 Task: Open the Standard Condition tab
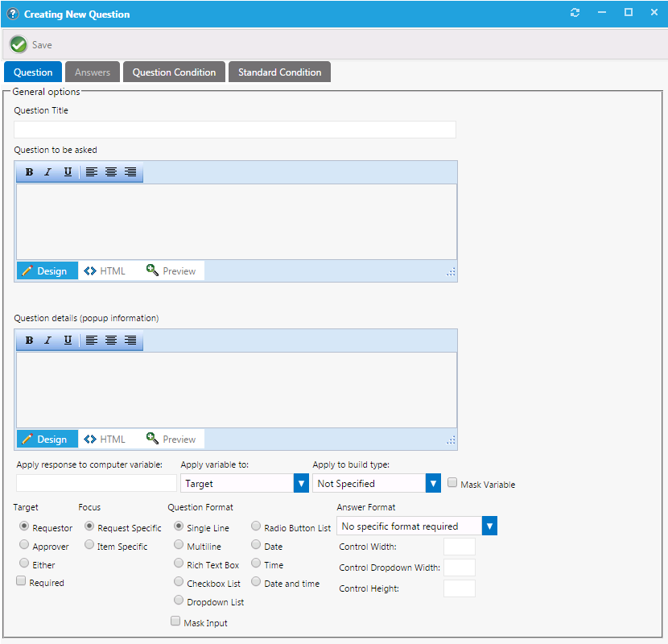coord(279,72)
